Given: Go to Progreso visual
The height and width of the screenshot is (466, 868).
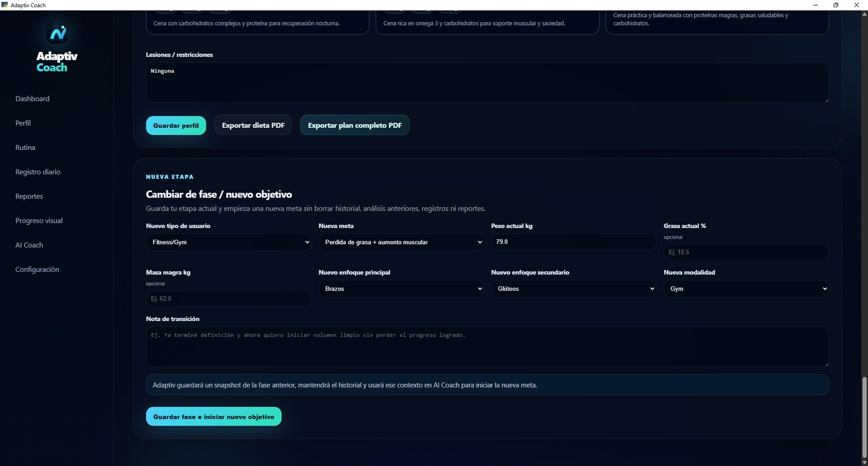Looking at the screenshot, I should (39, 221).
